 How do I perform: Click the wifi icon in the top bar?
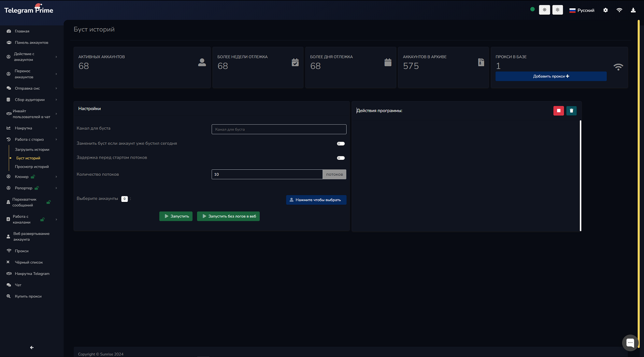[619, 10]
